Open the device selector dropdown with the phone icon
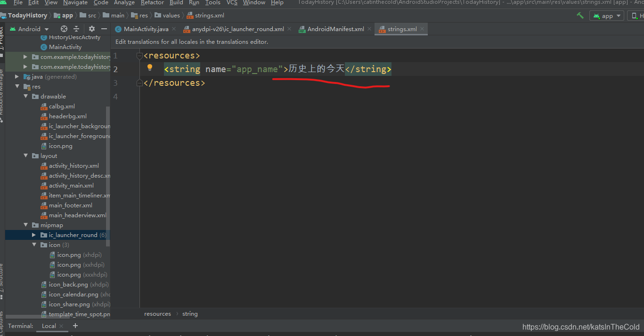This screenshot has width=644, height=336. pyautogui.click(x=636, y=16)
